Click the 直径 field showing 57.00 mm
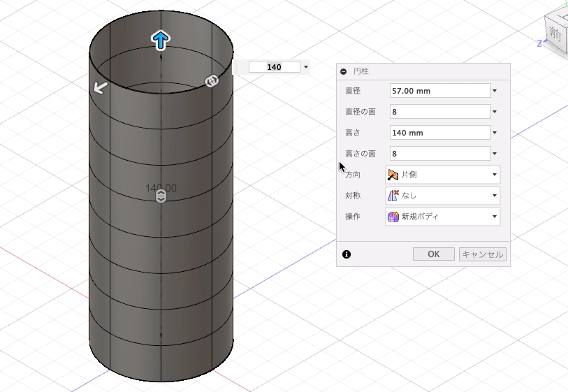The width and height of the screenshot is (568, 392). [x=440, y=91]
